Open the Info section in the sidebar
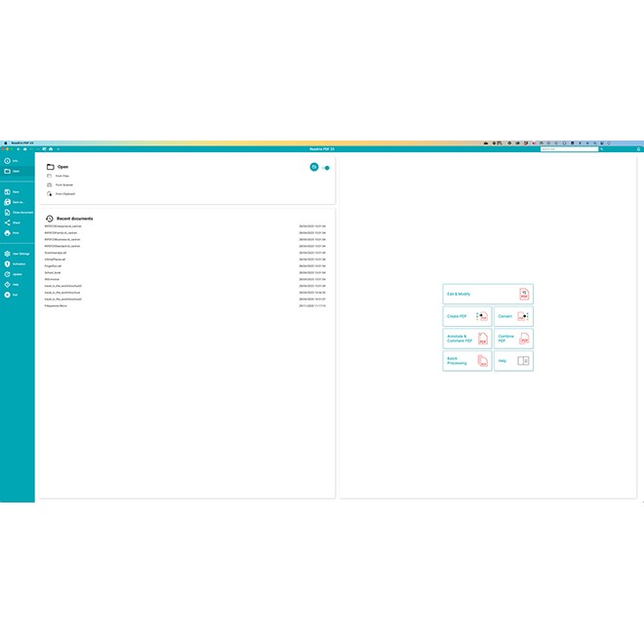Screen dimensions: 644x644 coord(12,161)
